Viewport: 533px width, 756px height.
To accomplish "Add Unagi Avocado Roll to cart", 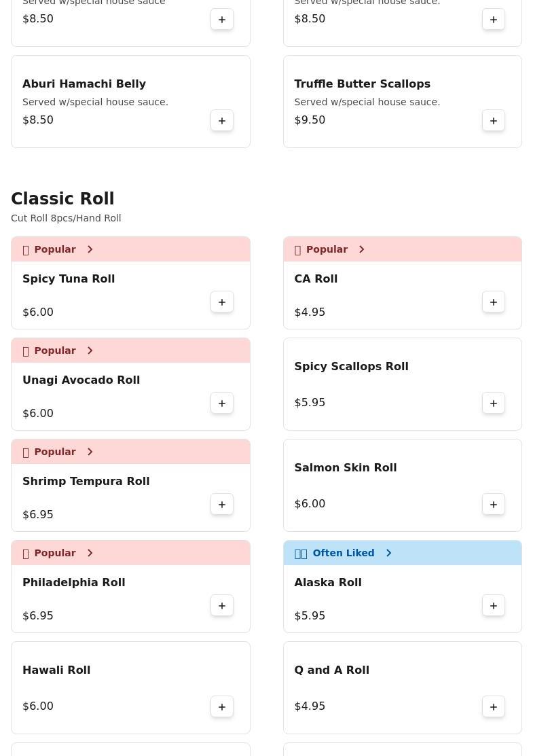I will pos(222,403).
